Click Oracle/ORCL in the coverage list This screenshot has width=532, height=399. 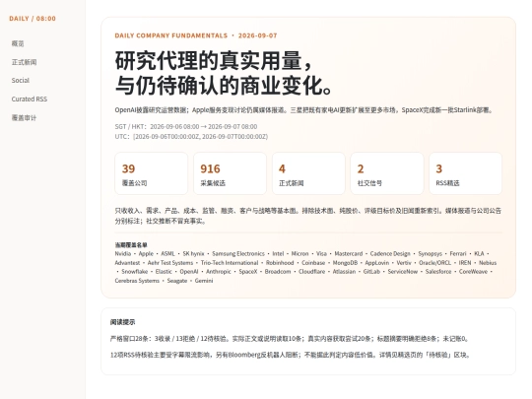435,263
